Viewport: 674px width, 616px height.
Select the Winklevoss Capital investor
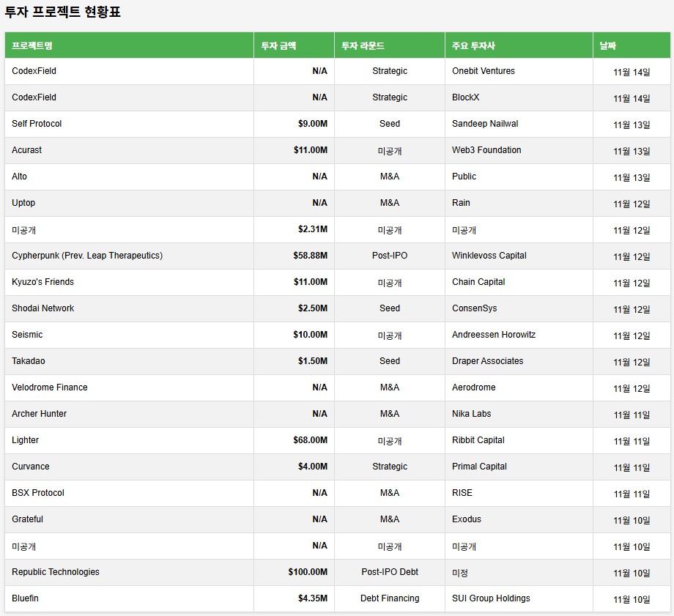coord(489,256)
